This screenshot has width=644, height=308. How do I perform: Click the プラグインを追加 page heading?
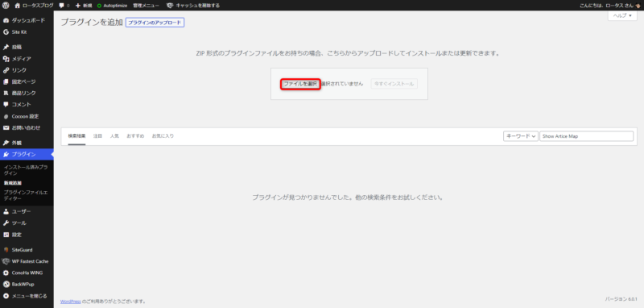(x=92, y=23)
